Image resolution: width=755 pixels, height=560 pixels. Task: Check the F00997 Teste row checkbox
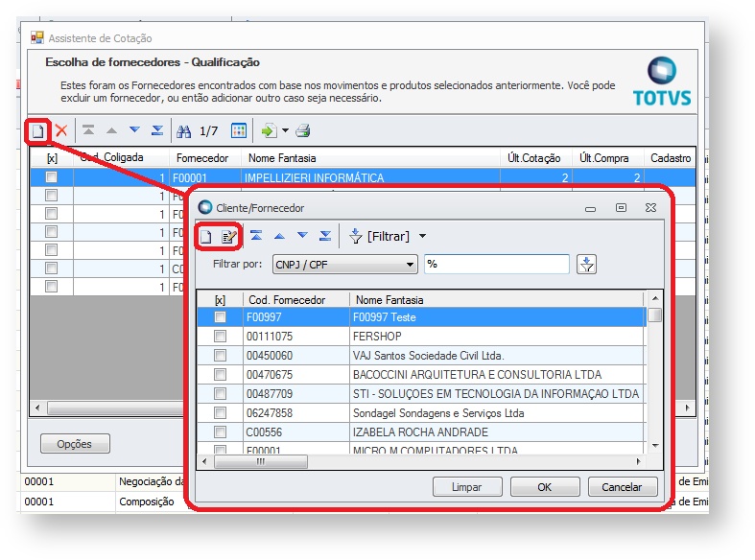point(220,317)
